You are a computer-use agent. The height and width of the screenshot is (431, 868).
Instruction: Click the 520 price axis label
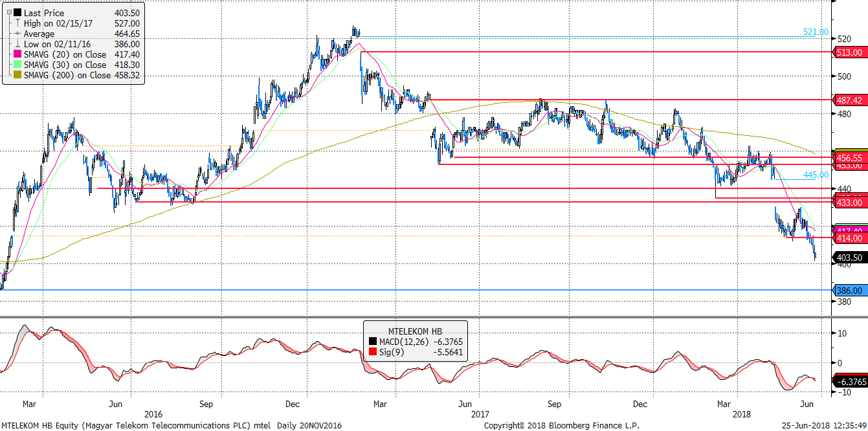[x=843, y=39]
